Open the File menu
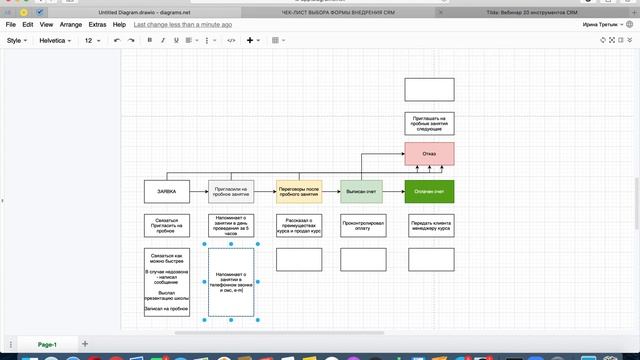The width and height of the screenshot is (640, 360). point(11,24)
